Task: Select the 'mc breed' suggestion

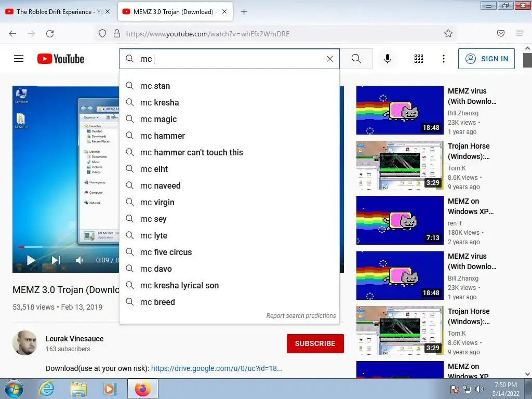Action: [x=229, y=302]
